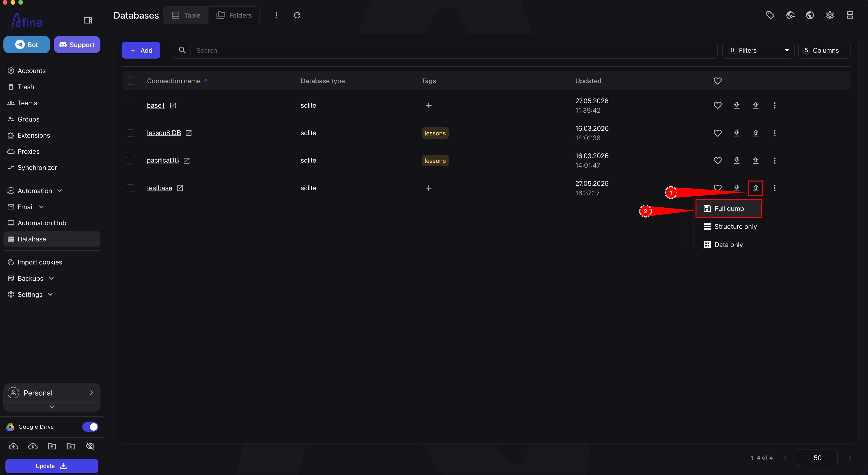Check the testbase row checkbox
This screenshot has height=475, width=868.
(x=130, y=188)
